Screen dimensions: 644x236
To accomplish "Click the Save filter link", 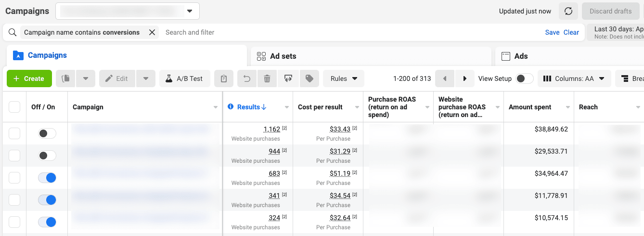I will pyautogui.click(x=552, y=32).
